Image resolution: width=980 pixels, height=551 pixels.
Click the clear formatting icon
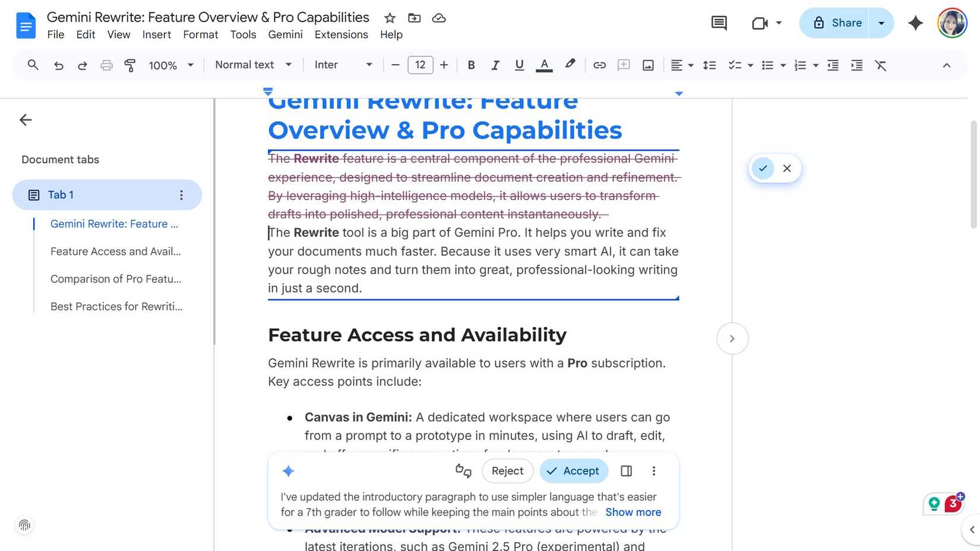pos(880,65)
